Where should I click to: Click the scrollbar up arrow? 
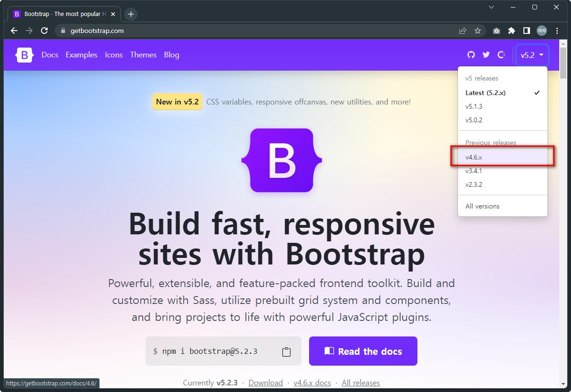(563, 43)
